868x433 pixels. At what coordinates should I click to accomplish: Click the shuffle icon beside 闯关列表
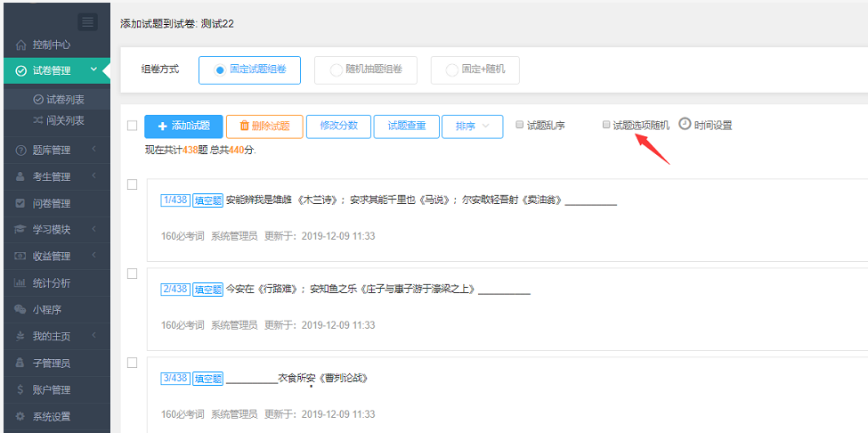38,120
